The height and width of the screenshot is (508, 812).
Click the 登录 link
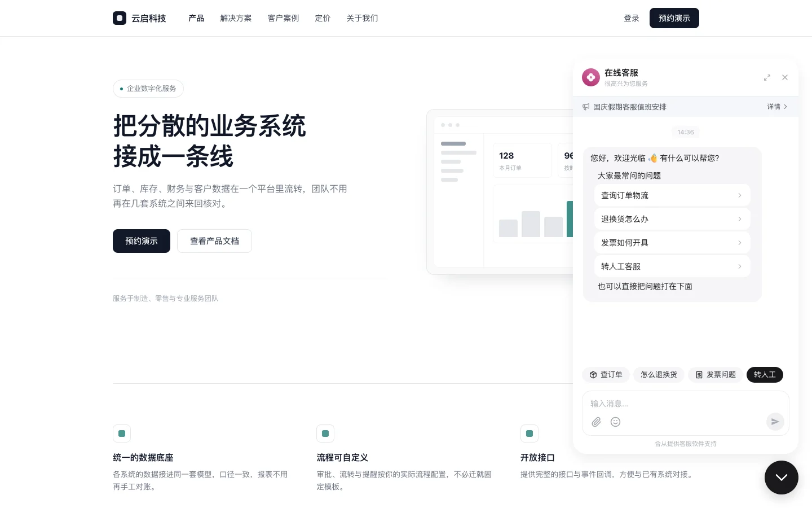click(632, 18)
